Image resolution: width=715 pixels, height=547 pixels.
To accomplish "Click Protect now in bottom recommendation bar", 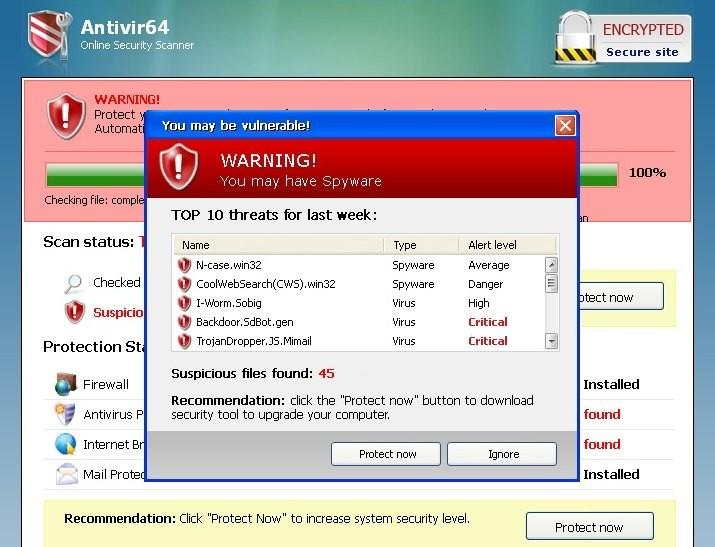I will click(x=590, y=526).
